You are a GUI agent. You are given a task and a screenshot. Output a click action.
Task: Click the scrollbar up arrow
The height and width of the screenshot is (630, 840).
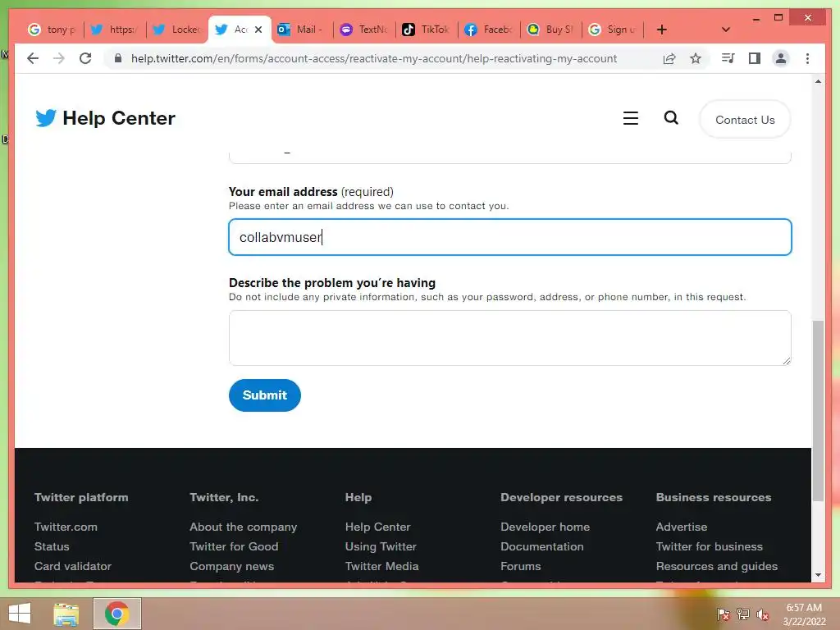(x=818, y=81)
